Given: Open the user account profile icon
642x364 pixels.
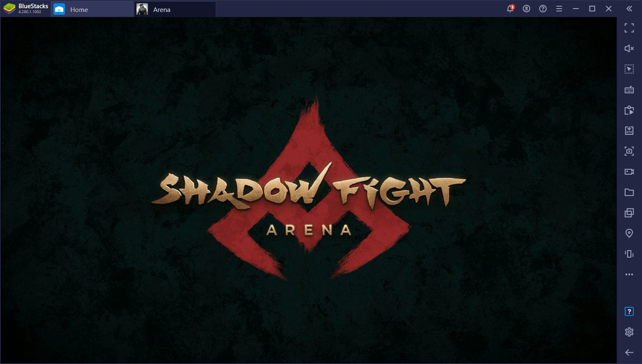Looking at the screenshot, I should pyautogui.click(x=527, y=9).
